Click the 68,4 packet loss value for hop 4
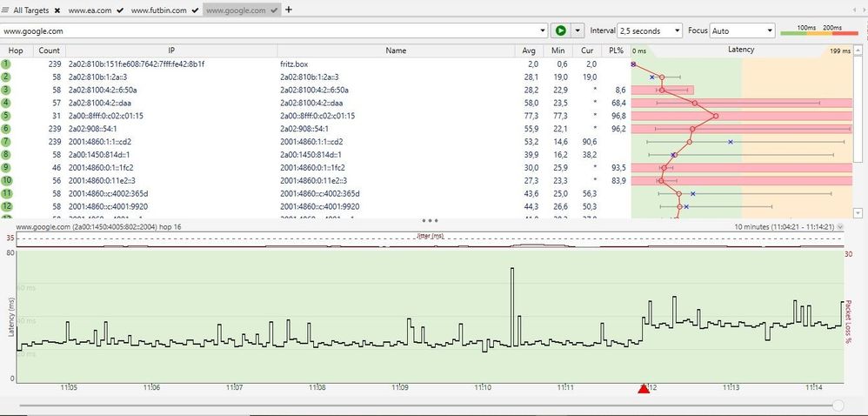This screenshot has width=868, height=416. [x=618, y=103]
